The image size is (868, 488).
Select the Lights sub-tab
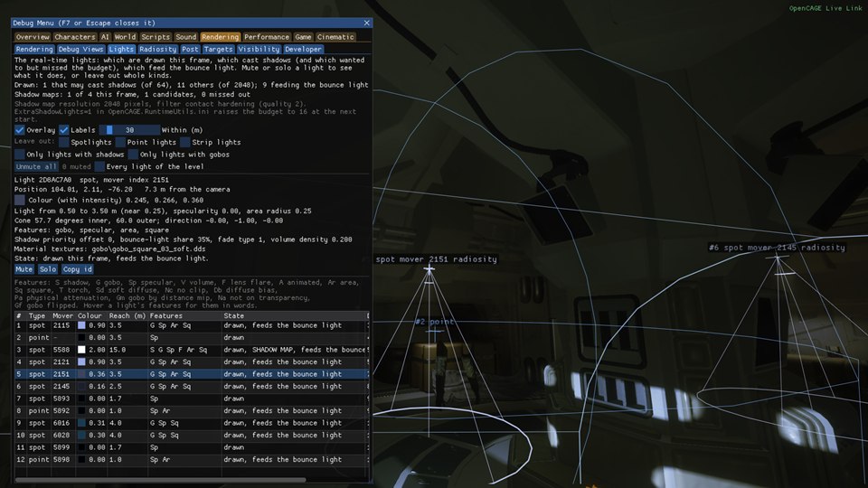(x=121, y=49)
